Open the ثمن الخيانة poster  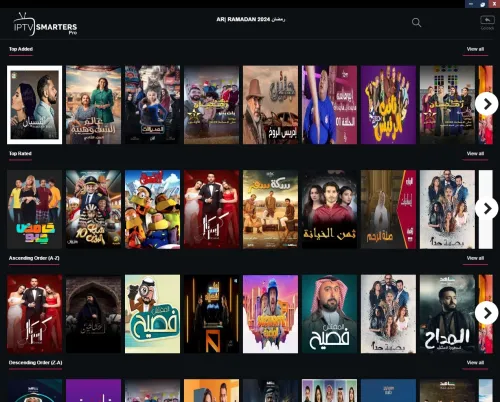(x=329, y=209)
